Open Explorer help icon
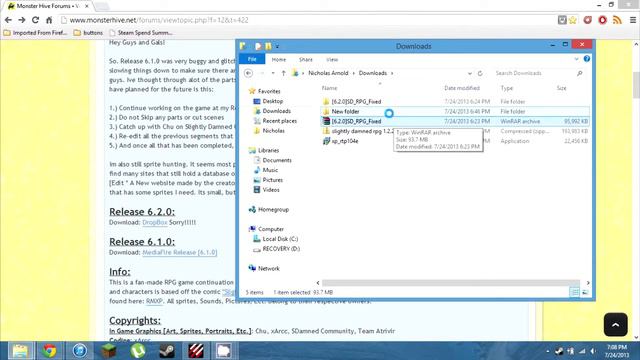The image size is (640, 360). (x=587, y=59)
